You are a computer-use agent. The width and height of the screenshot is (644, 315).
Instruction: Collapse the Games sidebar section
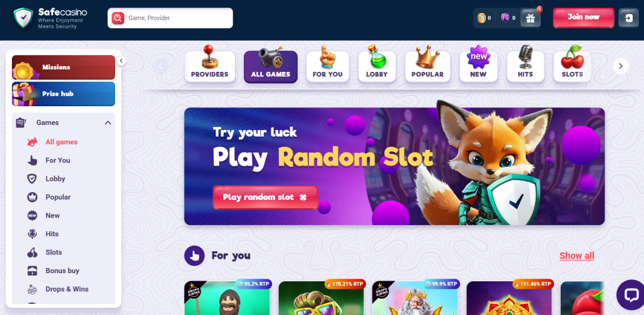pos(108,122)
